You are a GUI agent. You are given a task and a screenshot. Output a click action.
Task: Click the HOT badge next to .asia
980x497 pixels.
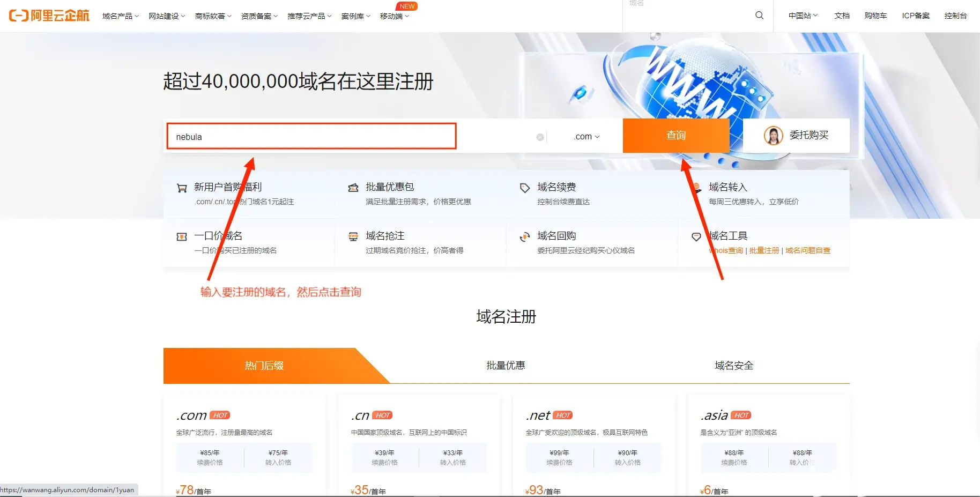pyautogui.click(x=741, y=415)
